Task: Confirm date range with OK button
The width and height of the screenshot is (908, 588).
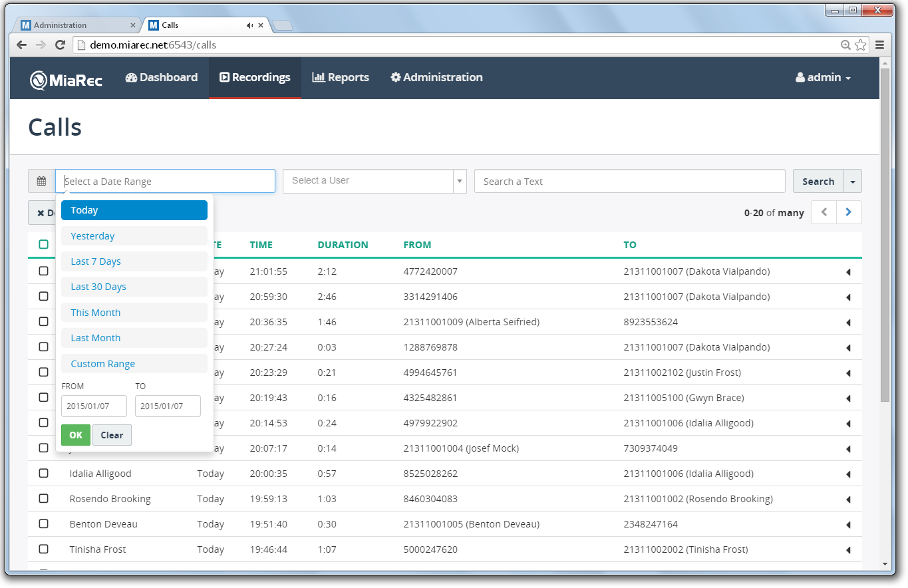Action: click(x=76, y=435)
